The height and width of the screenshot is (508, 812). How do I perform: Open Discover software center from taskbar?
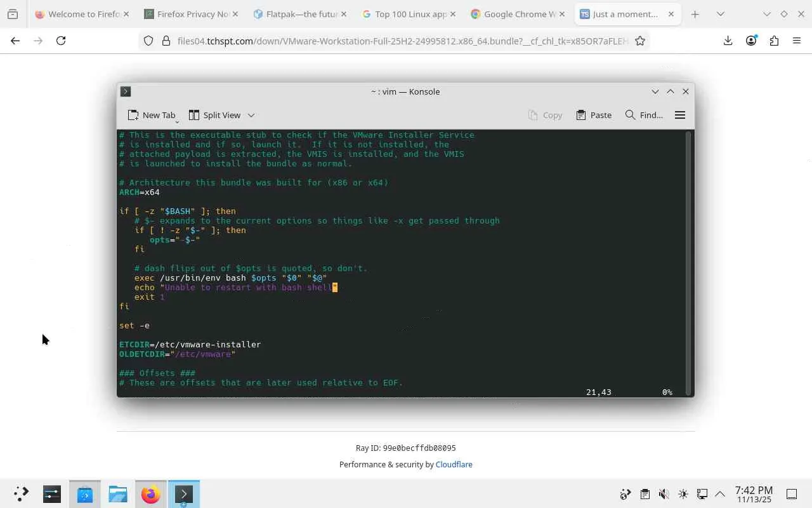click(x=85, y=494)
